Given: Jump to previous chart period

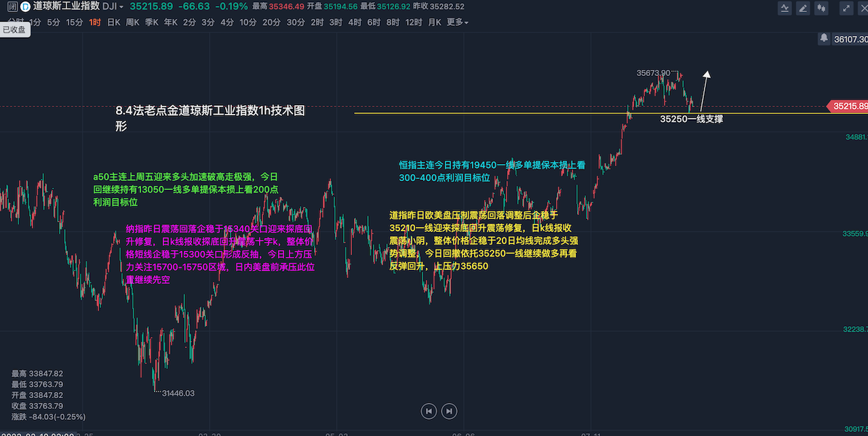Looking at the screenshot, I should [428, 410].
